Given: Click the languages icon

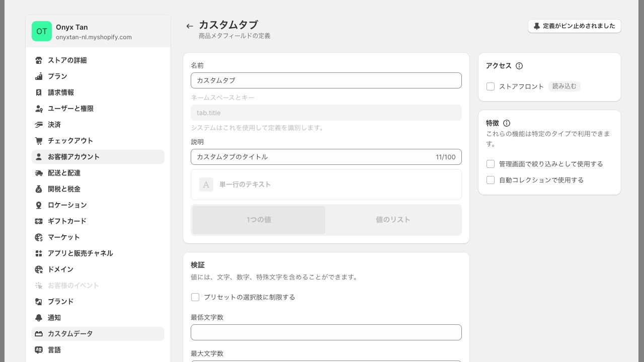Looking at the screenshot, I should (x=39, y=350).
